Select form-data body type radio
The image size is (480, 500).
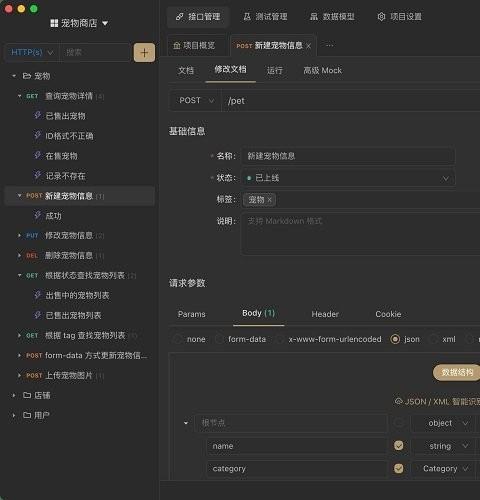[x=219, y=339]
